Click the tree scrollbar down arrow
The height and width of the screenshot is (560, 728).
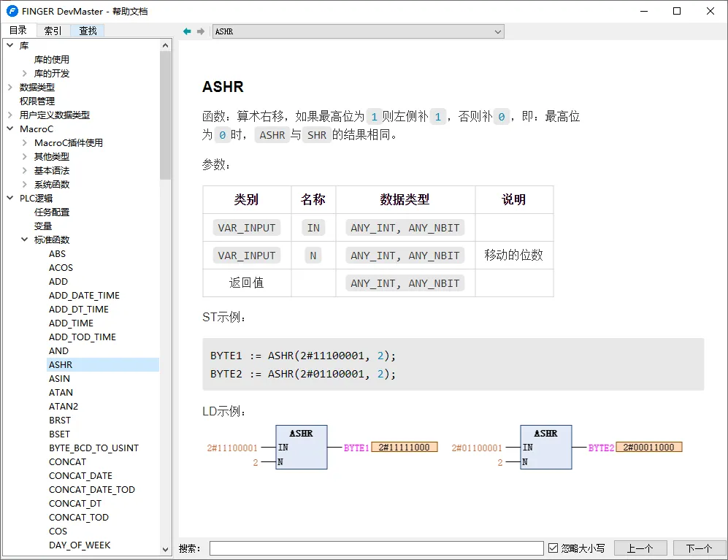pyautogui.click(x=165, y=549)
